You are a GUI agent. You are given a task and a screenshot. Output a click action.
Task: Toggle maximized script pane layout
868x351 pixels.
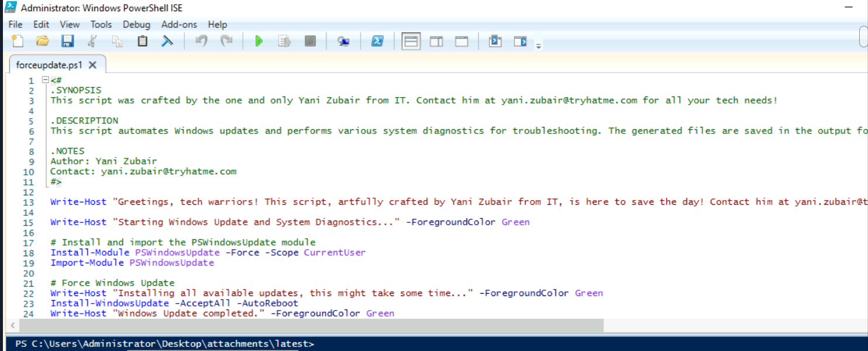click(x=461, y=41)
